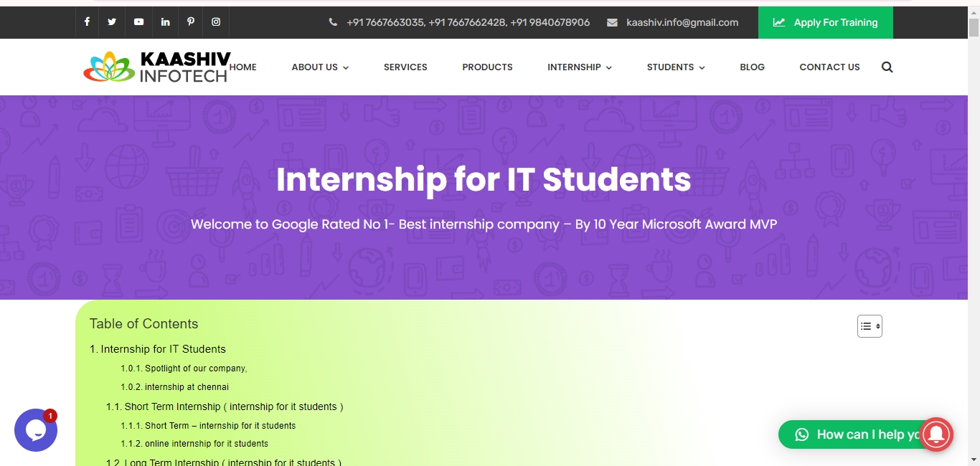Click the Apply For Training button
The height and width of the screenshot is (466, 980).
[825, 23]
